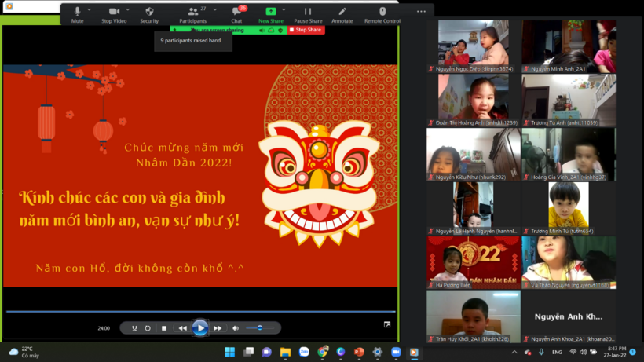Open the notification center badge

tap(633, 352)
